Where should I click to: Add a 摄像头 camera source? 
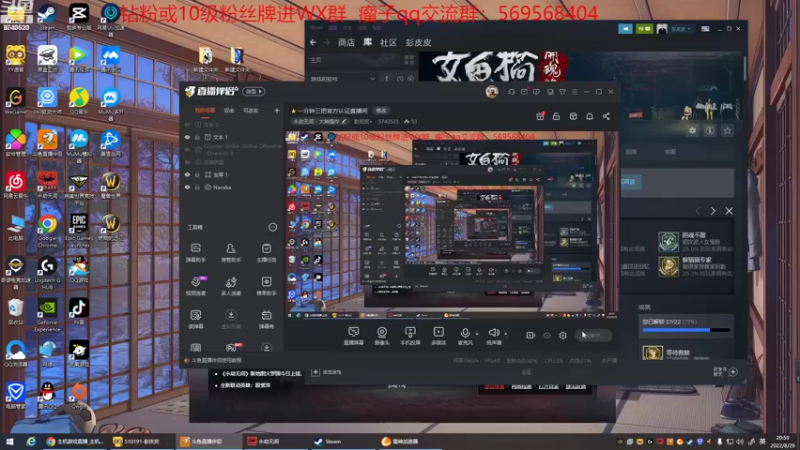(382, 336)
